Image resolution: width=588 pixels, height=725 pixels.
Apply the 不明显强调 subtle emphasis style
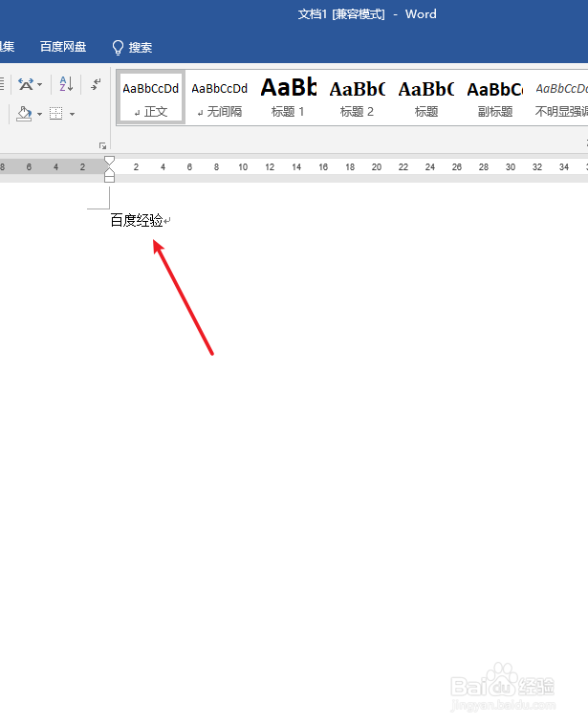coord(560,98)
